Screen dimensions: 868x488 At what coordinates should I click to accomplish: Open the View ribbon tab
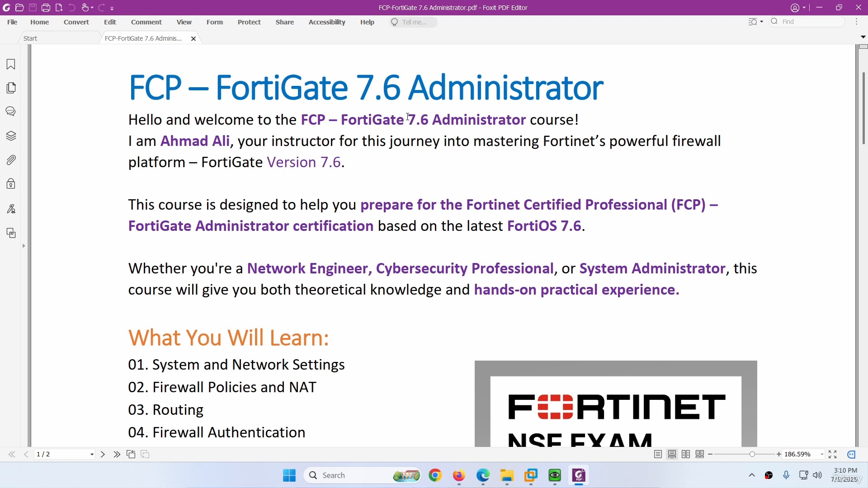pyautogui.click(x=184, y=22)
